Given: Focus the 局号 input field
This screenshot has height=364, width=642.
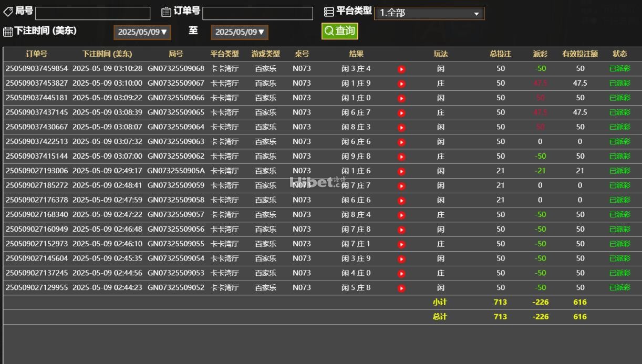Looking at the screenshot, I should (x=92, y=13).
